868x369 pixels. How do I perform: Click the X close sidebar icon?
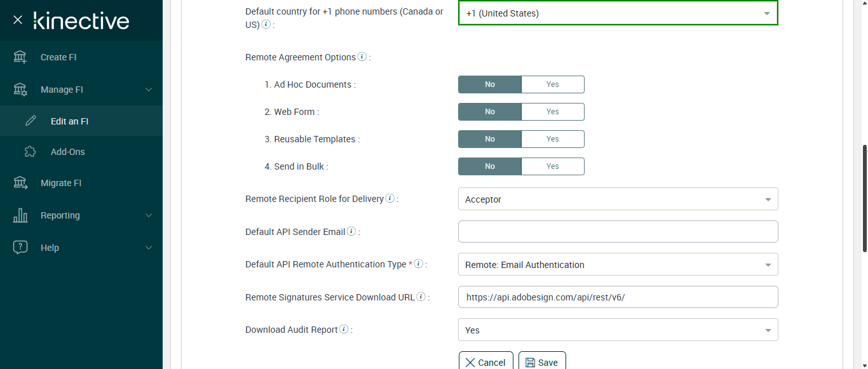click(x=18, y=20)
